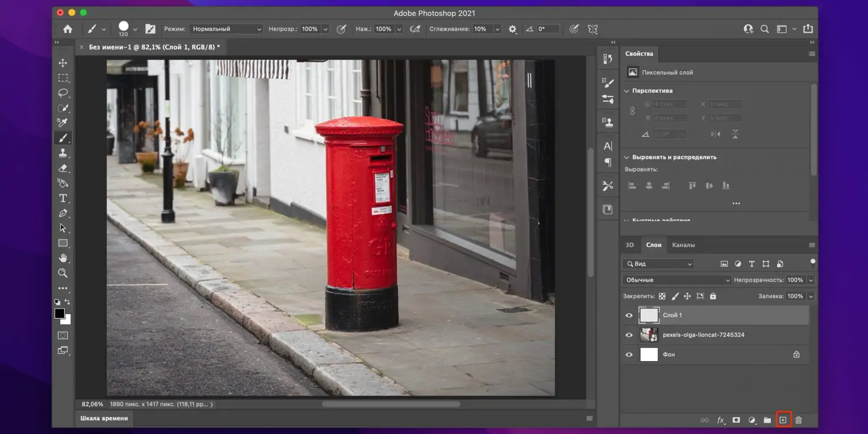The height and width of the screenshot is (434, 868).
Task: Choose the Lasso tool
Action: [x=63, y=93]
